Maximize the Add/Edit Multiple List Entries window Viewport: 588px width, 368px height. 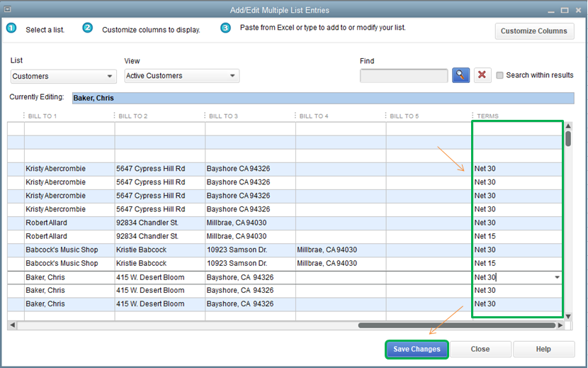(565, 11)
